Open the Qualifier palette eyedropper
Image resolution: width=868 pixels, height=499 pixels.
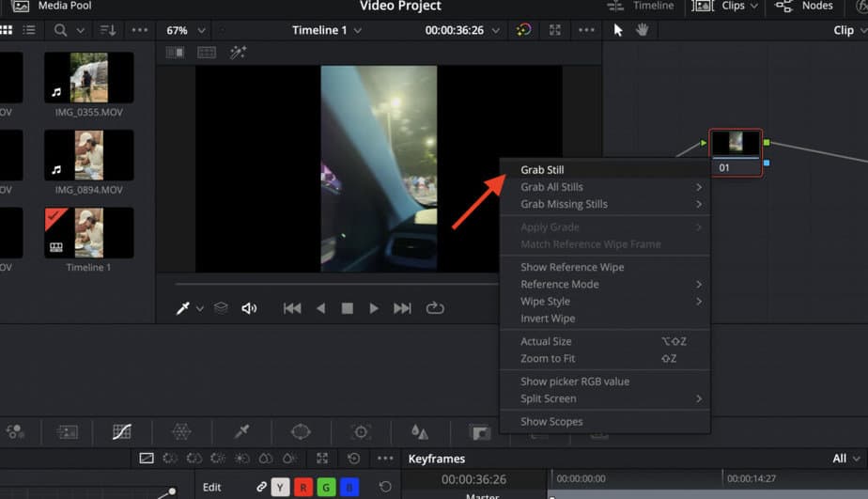pos(241,432)
